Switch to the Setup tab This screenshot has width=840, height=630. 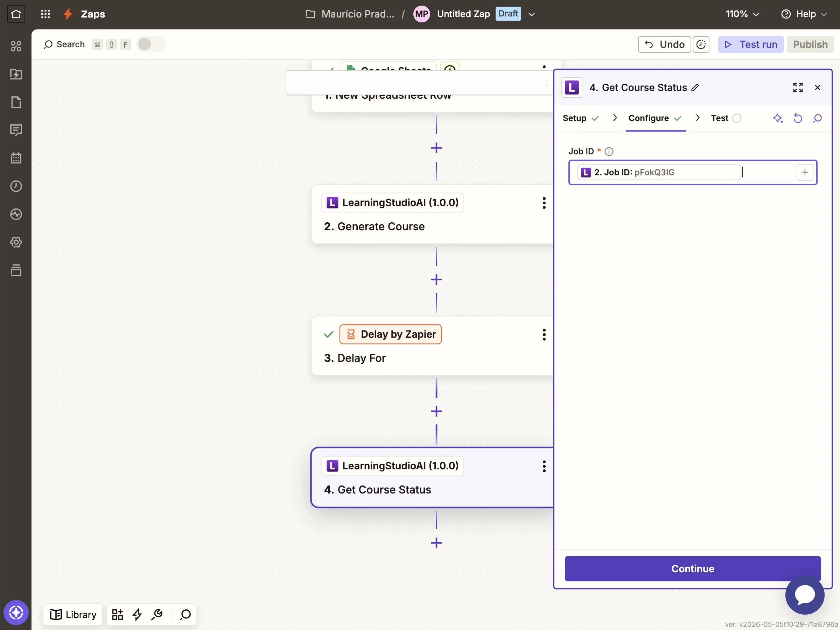[581, 119]
